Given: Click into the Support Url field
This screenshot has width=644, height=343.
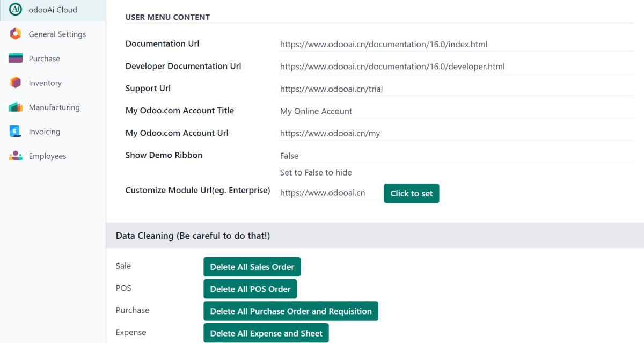Looking at the screenshot, I should click(x=456, y=89).
